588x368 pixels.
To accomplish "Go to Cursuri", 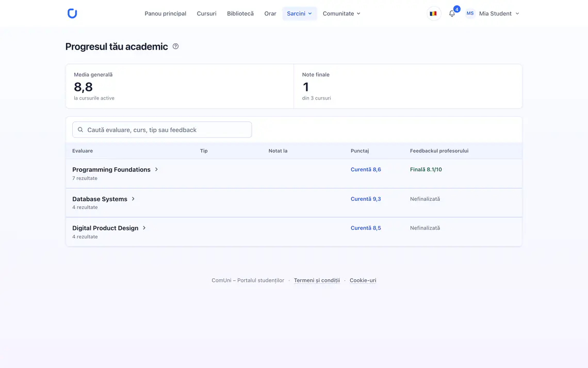I will coord(207,13).
